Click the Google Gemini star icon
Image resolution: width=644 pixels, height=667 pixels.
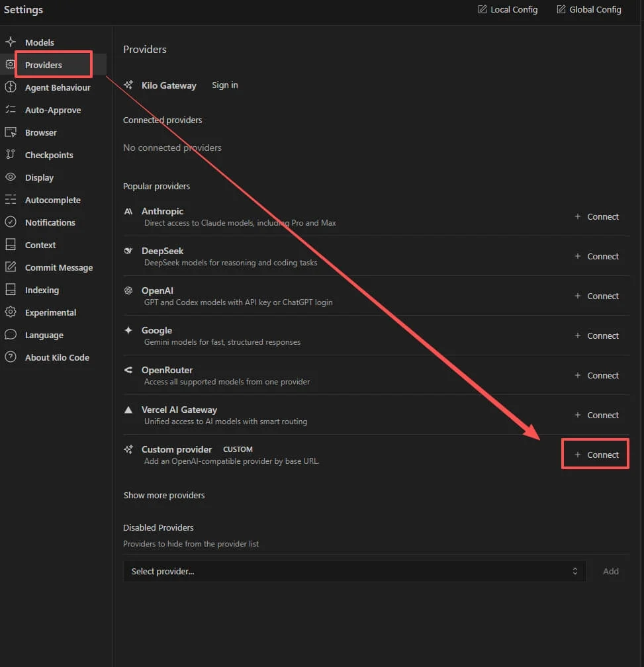(128, 330)
